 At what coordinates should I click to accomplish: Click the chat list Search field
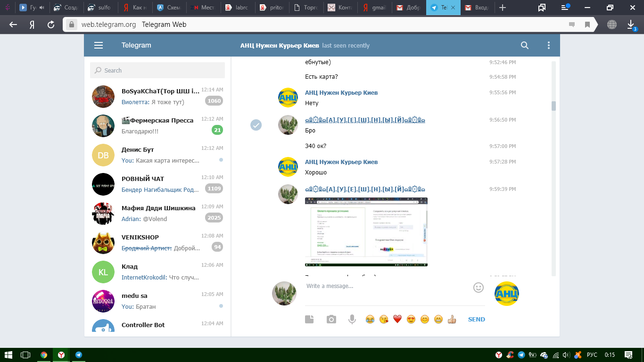[157, 70]
